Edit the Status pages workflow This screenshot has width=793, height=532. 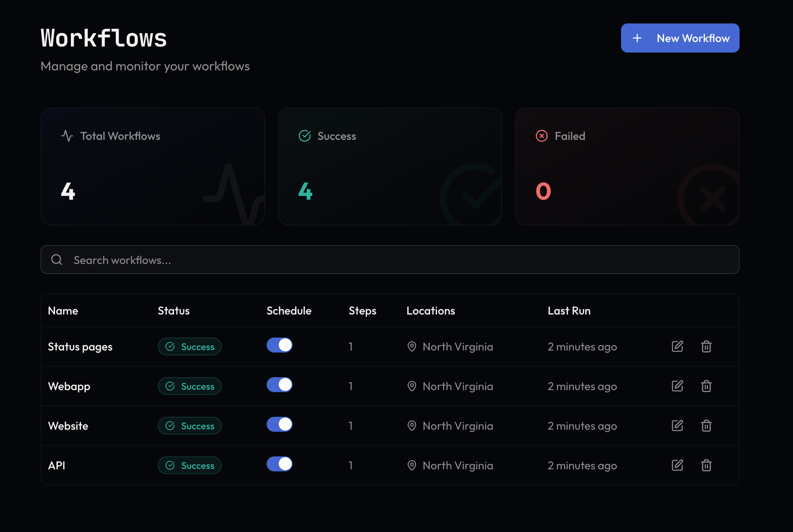(677, 346)
